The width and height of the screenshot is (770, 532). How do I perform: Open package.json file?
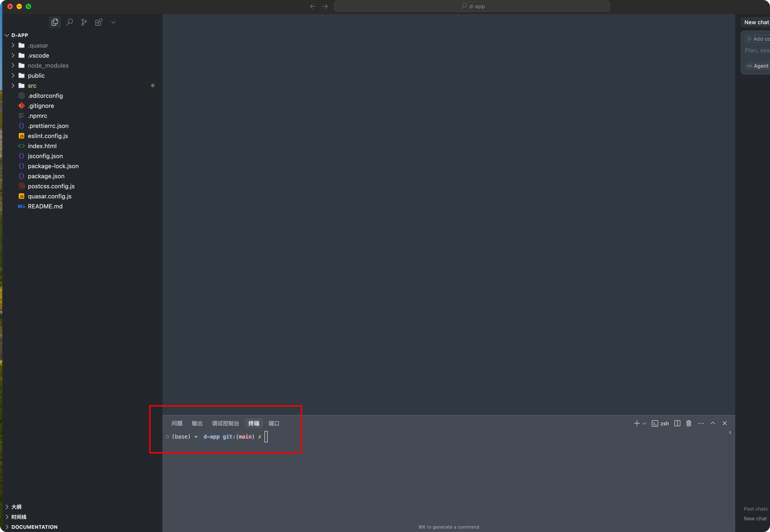46,176
